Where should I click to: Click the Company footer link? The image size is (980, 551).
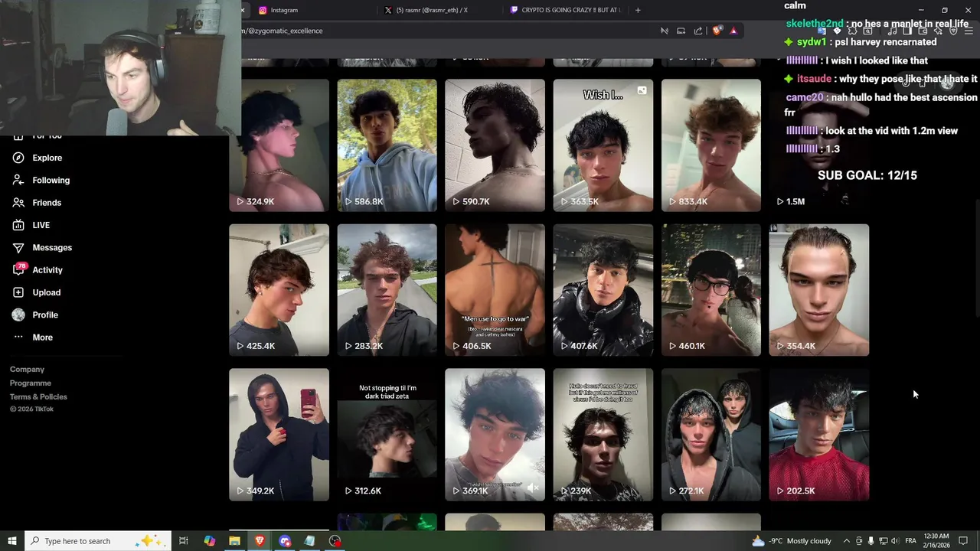27,370
